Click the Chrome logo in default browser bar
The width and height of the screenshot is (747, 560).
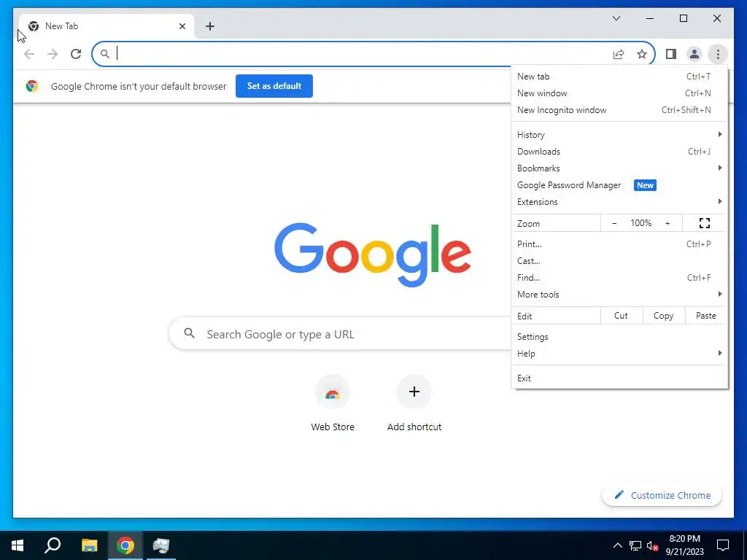(x=32, y=86)
